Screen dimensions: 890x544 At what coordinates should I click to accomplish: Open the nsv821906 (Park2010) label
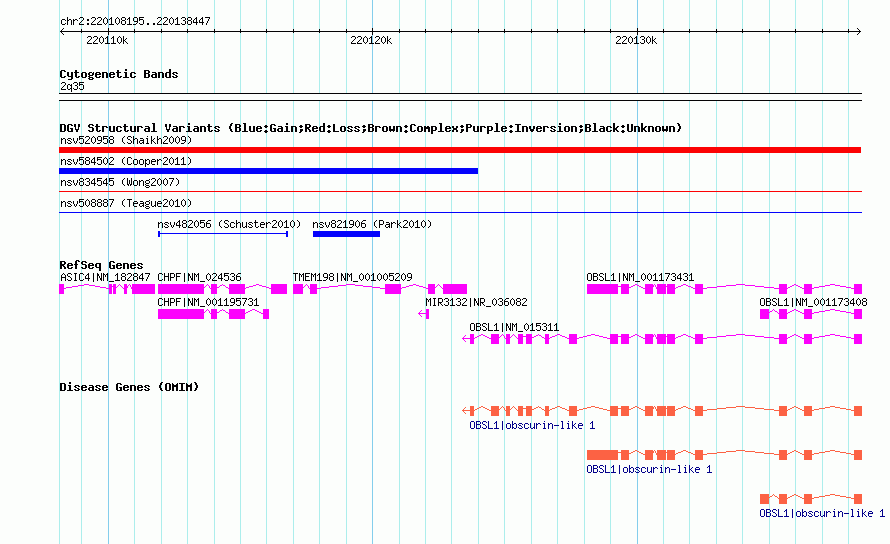372,224
